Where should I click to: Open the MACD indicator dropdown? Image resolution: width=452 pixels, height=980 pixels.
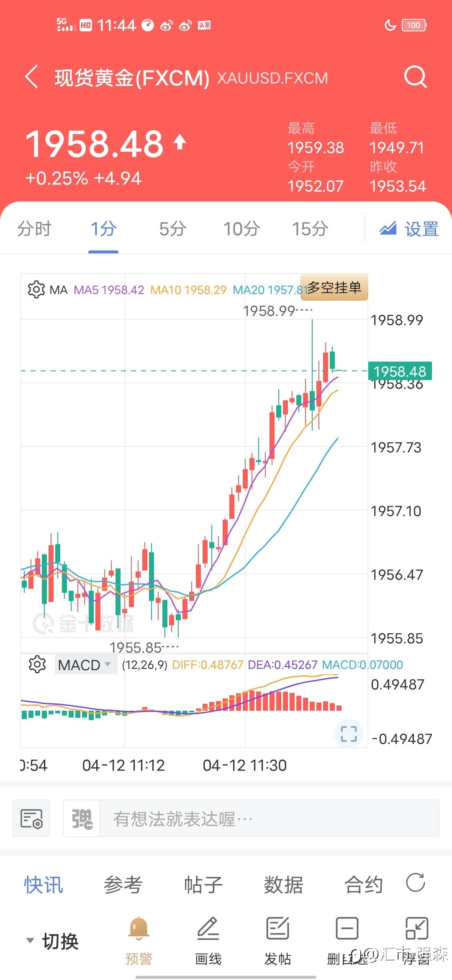(x=85, y=665)
